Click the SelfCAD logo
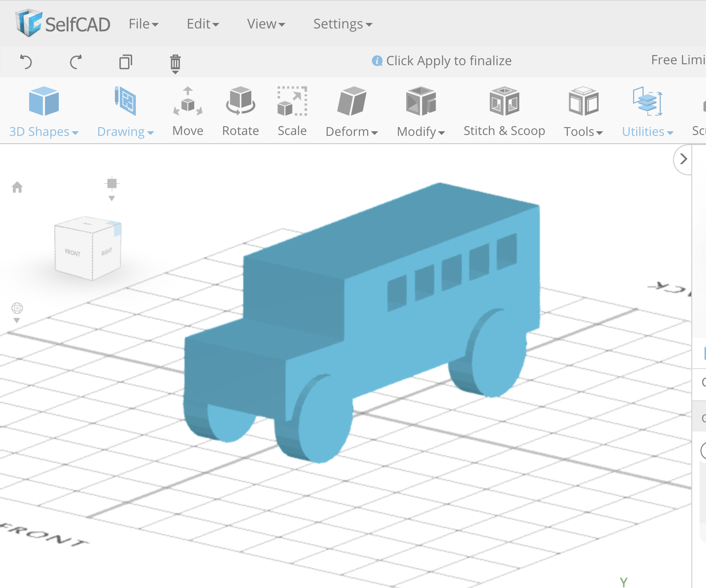This screenshot has width=706, height=588. click(62, 23)
